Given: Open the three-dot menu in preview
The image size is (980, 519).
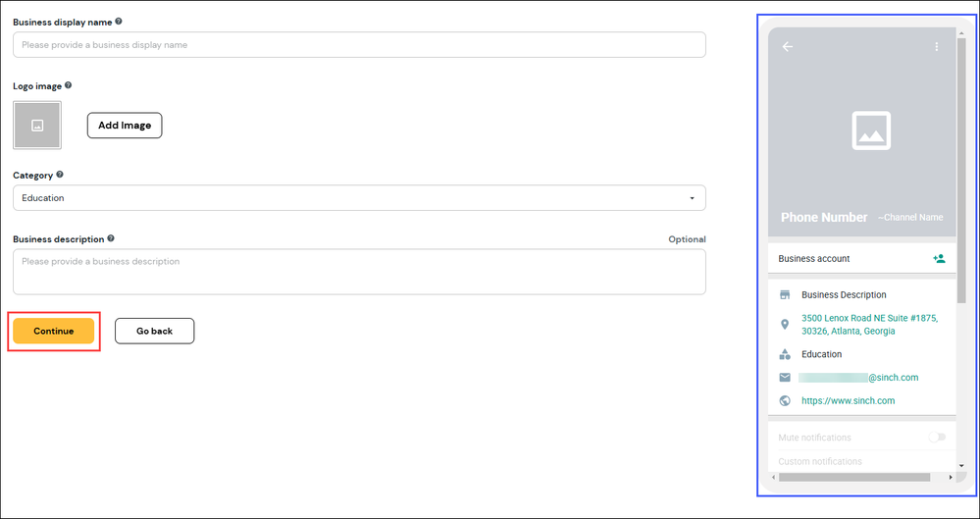Looking at the screenshot, I should pyautogui.click(x=936, y=47).
